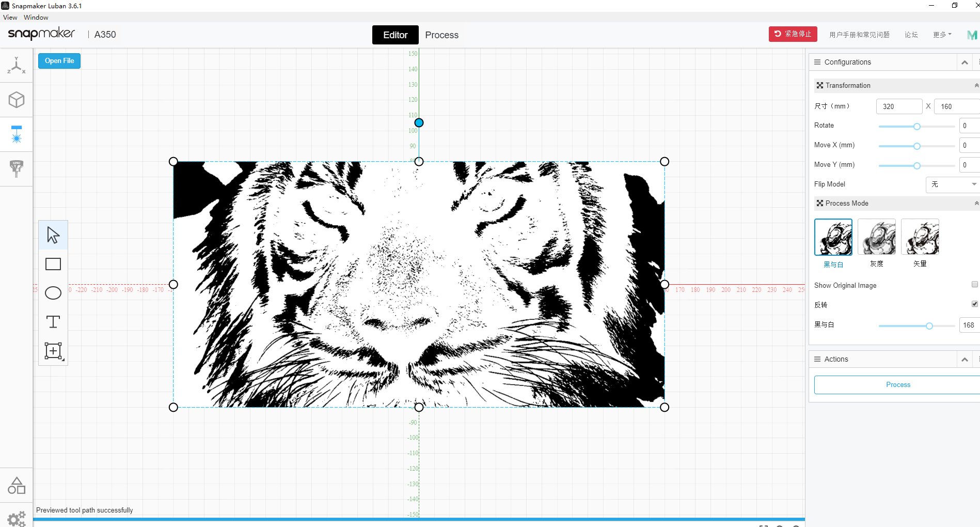
Task: Click the Process Mode section cross icon
Action: (819, 203)
